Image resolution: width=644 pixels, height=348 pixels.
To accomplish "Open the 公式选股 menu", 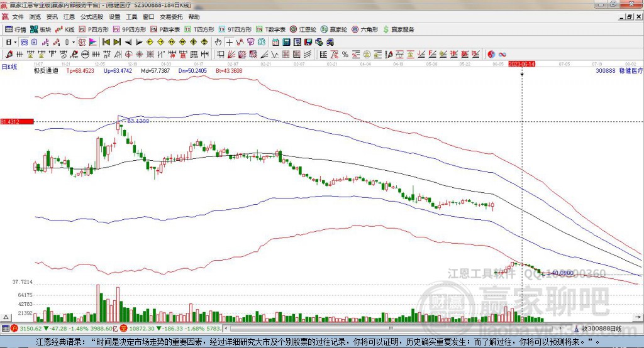I will click(92, 17).
